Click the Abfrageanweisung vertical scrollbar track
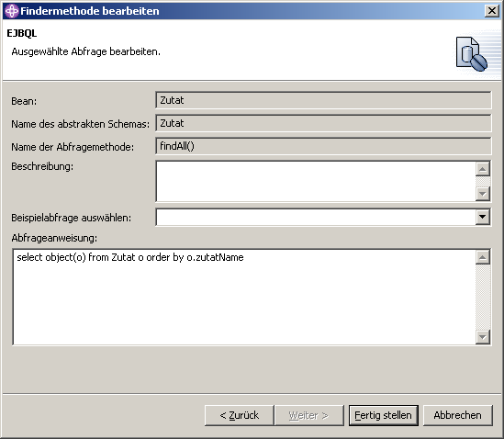 (x=483, y=298)
